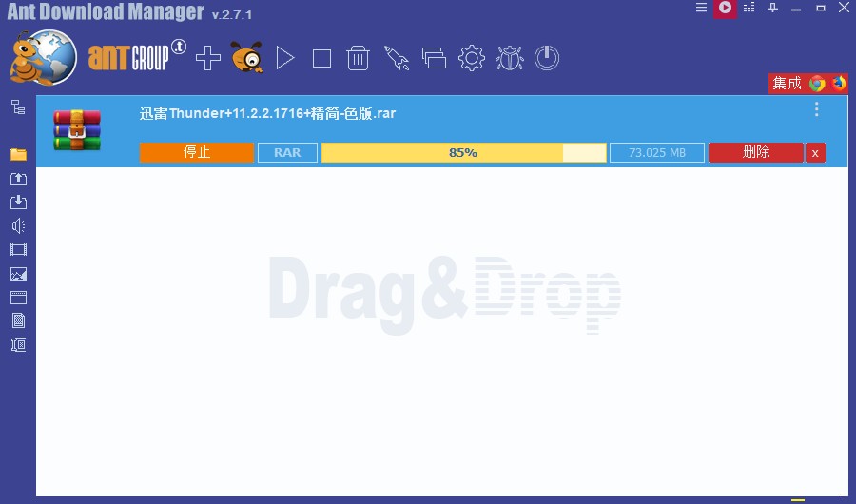Open the ant video grabber tool
856x504 pixels.
tap(246, 57)
